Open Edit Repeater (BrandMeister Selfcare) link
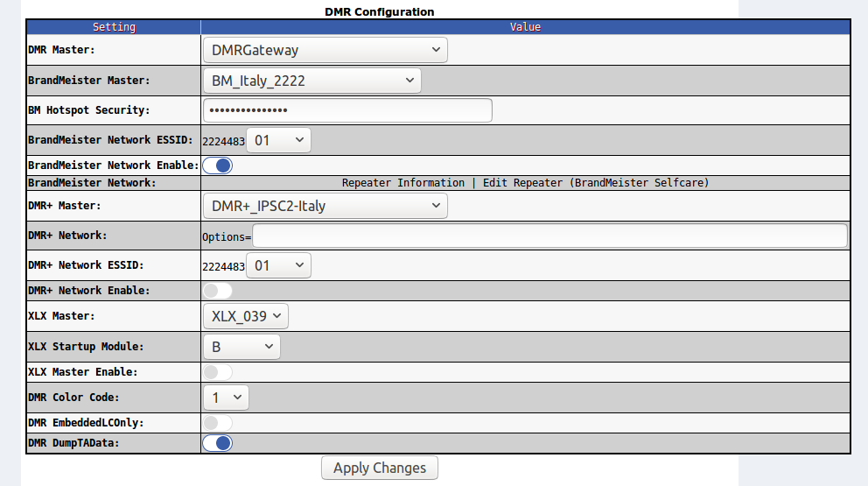 (x=596, y=183)
